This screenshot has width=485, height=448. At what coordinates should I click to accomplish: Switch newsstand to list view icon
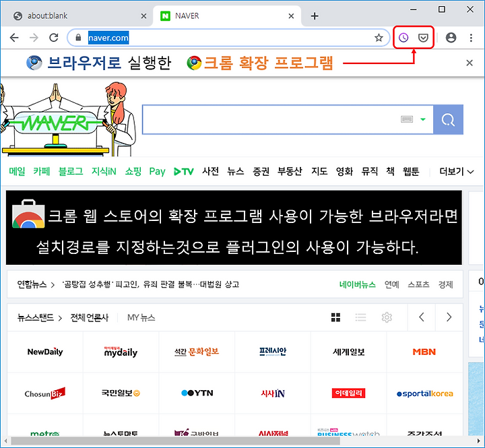click(360, 317)
